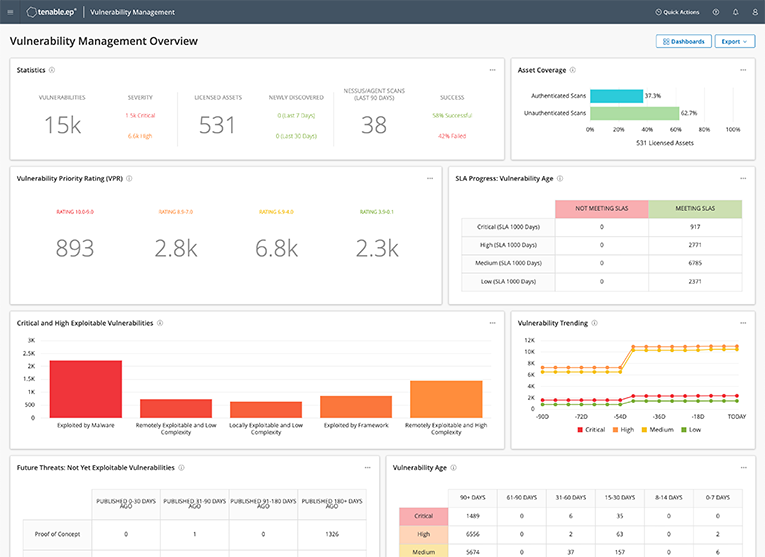Click the 1.5k Critical severity link
This screenshot has width=765, height=557.
click(x=140, y=116)
